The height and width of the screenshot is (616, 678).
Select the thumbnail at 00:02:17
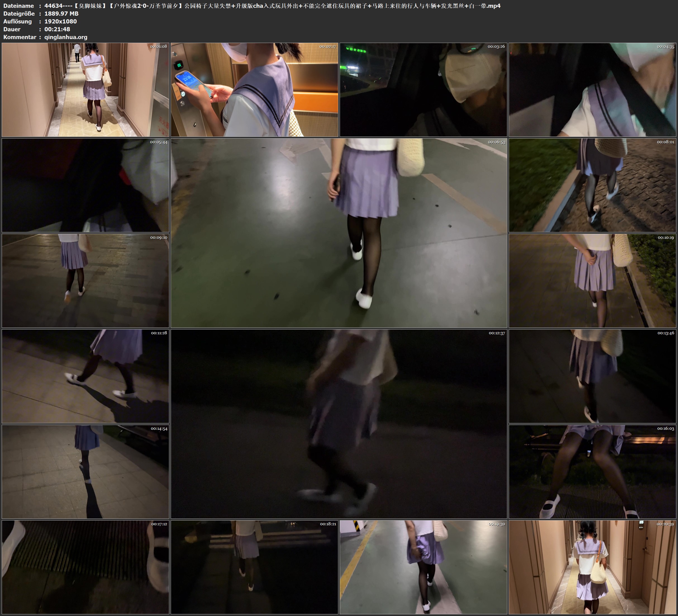coord(254,89)
